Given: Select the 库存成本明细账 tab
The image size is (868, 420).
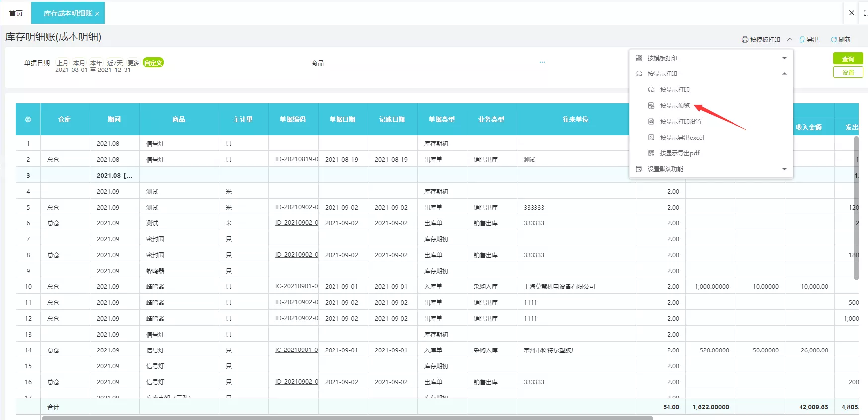Looking at the screenshot, I should pyautogui.click(x=68, y=13).
